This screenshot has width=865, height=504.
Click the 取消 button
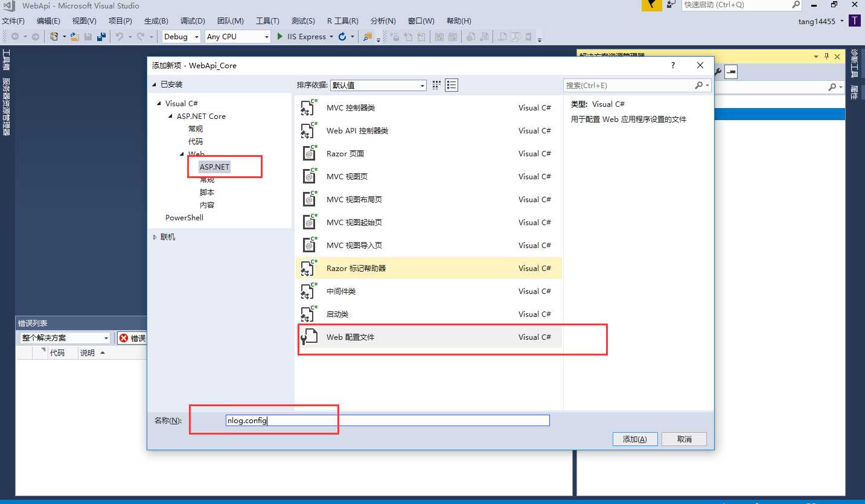tap(684, 439)
